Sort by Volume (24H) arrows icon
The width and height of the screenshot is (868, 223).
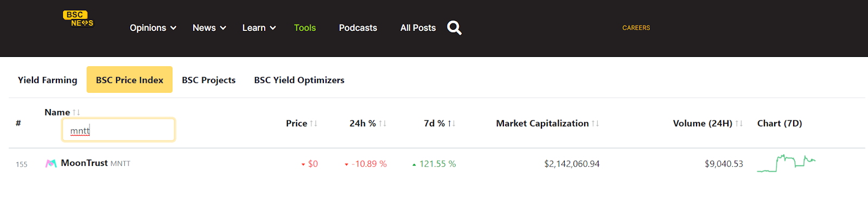(739, 124)
